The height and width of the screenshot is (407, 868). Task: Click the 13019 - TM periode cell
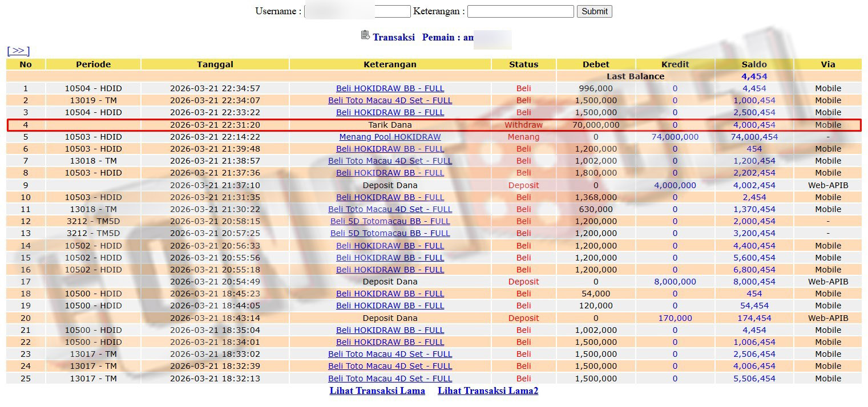tap(93, 100)
